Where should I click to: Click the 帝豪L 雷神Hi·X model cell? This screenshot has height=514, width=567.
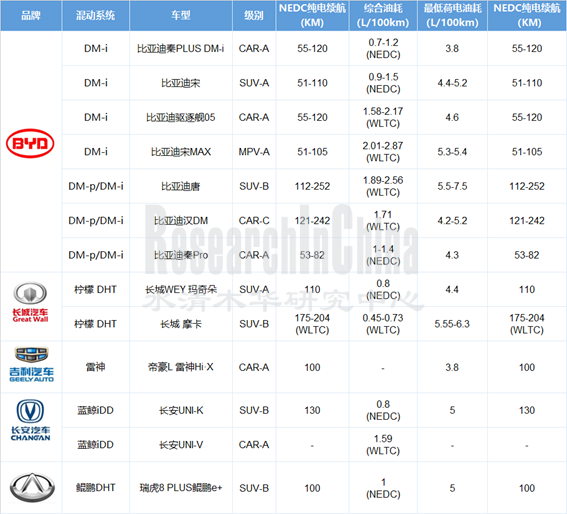tap(180, 367)
